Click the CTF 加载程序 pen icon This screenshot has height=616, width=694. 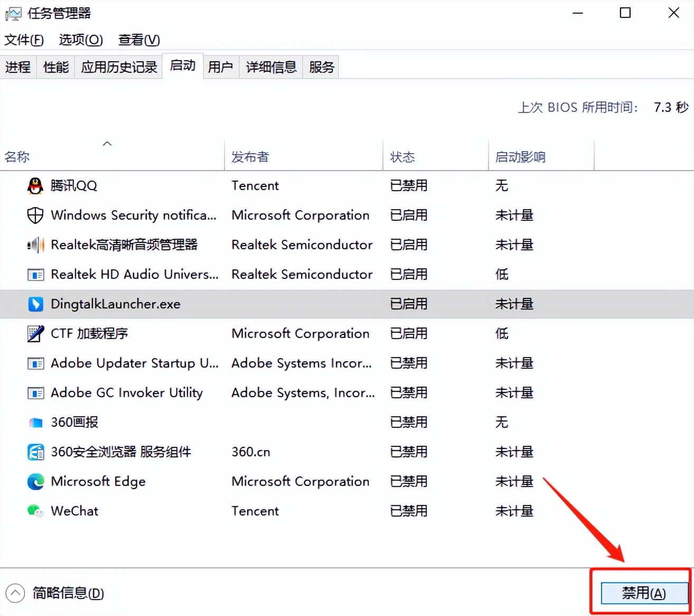35,333
